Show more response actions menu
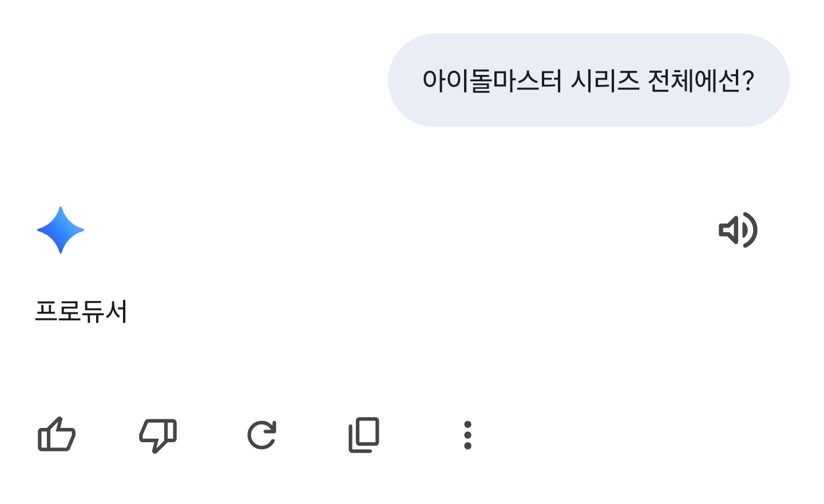Image resolution: width=824 pixels, height=504 pixels. (x=468, y=435)
